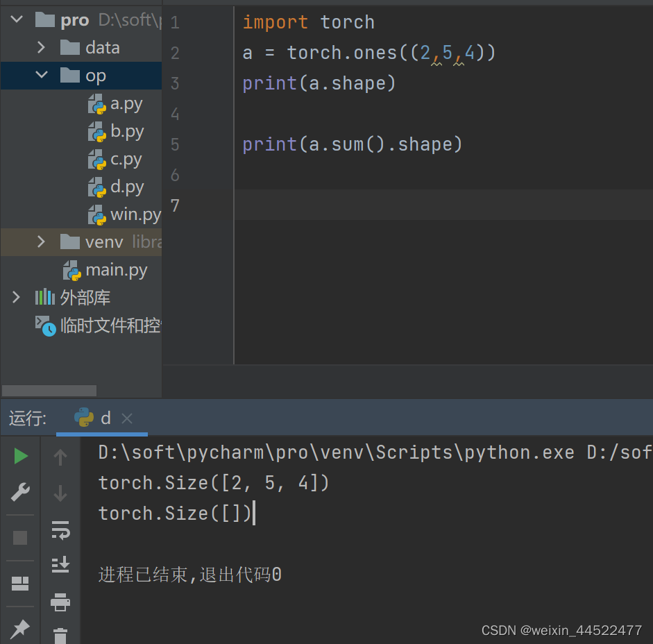This screenshot has height=644, width=653.
Task: Collapse the pro project root chevron
Action: (17, 19)
